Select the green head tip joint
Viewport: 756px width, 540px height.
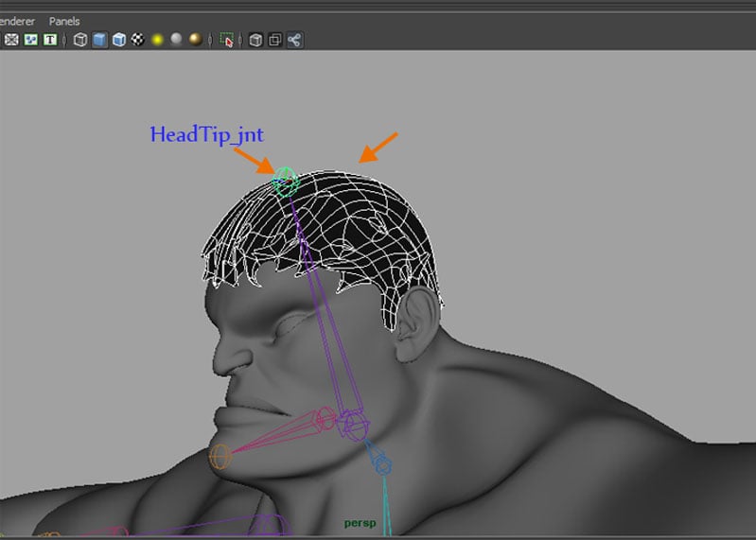point(286,182)
